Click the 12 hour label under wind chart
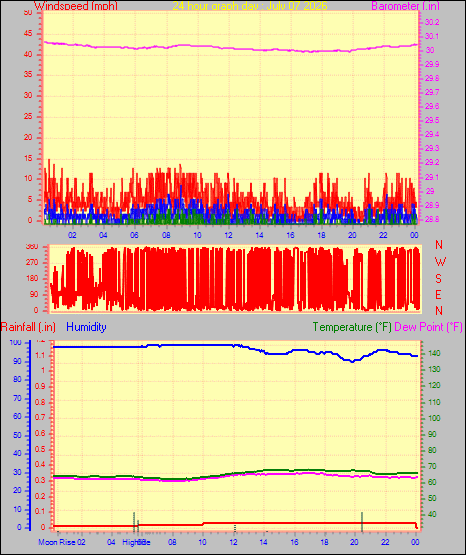The image size is (466, 555). (228, 235)
